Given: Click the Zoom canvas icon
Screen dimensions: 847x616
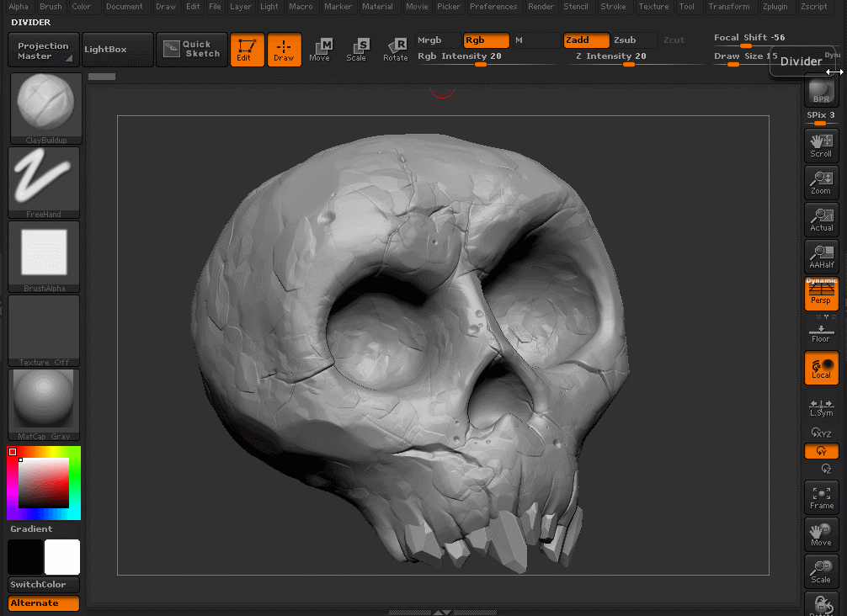Looking at the screenshot, I should [x=821, y=183].
